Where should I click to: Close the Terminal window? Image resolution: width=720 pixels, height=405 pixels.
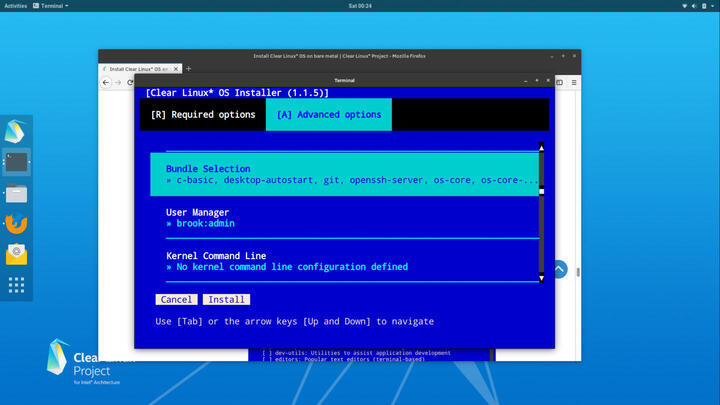[548, 80]
